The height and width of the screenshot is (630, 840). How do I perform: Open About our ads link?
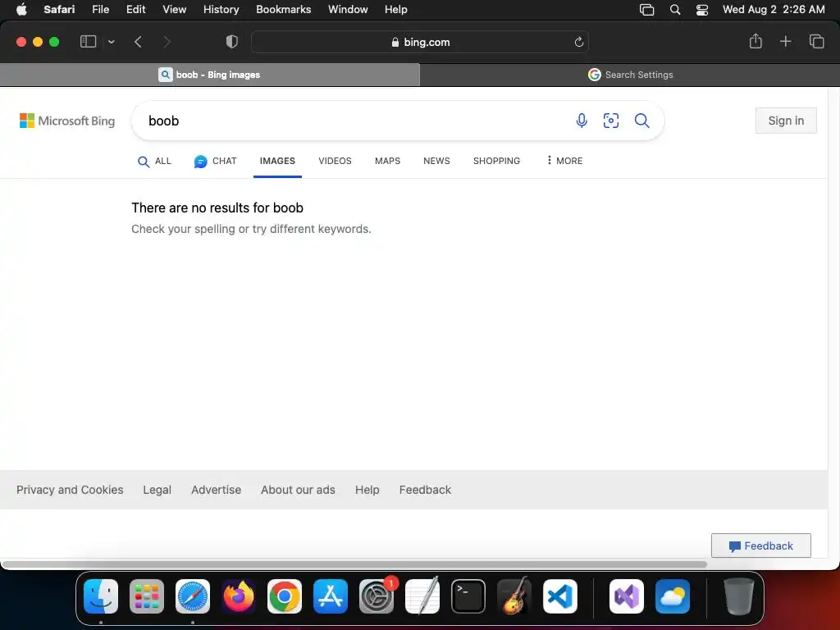pyautogui.click(x=298, y=490)
